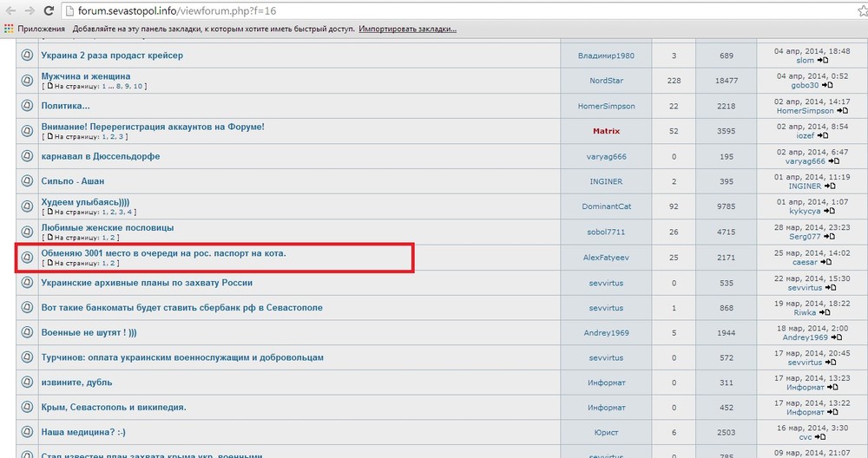The width and height of the screenshot is (868, 458).
Task: Click topic icon beside Военные не шутят
Action: pos(27,332)
